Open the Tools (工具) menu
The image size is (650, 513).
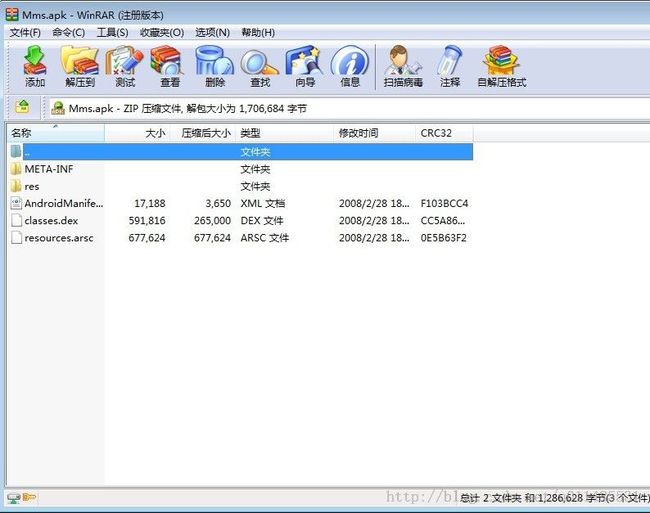[112, 32]
